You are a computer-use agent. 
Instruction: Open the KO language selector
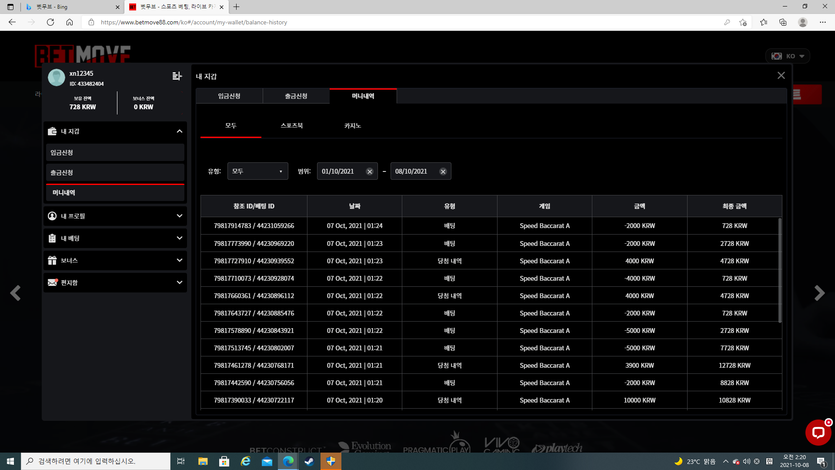(x=788, y=56)
